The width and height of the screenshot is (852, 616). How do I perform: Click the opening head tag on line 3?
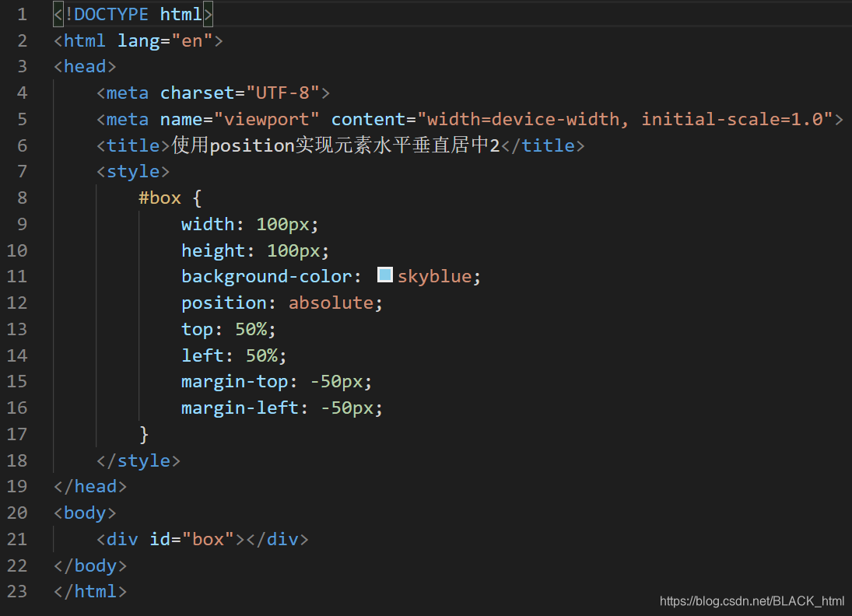point(85,66)
